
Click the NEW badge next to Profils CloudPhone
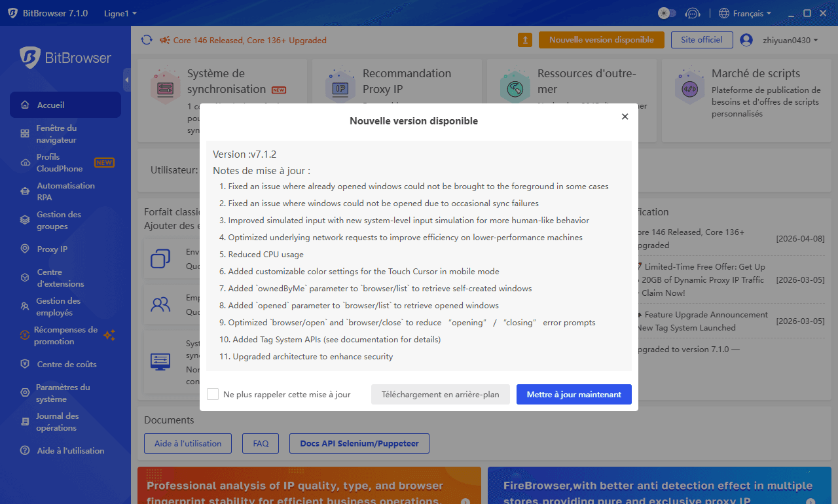(104, 162)
